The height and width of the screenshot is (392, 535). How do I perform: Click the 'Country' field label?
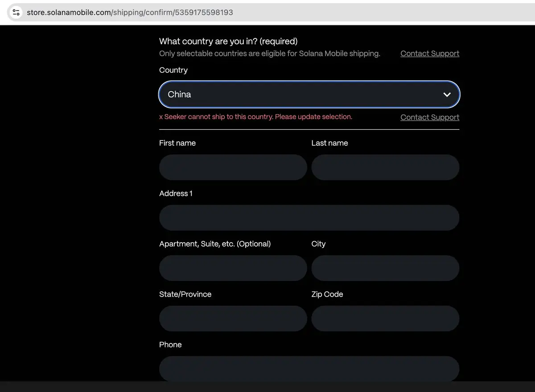[173, 70]
